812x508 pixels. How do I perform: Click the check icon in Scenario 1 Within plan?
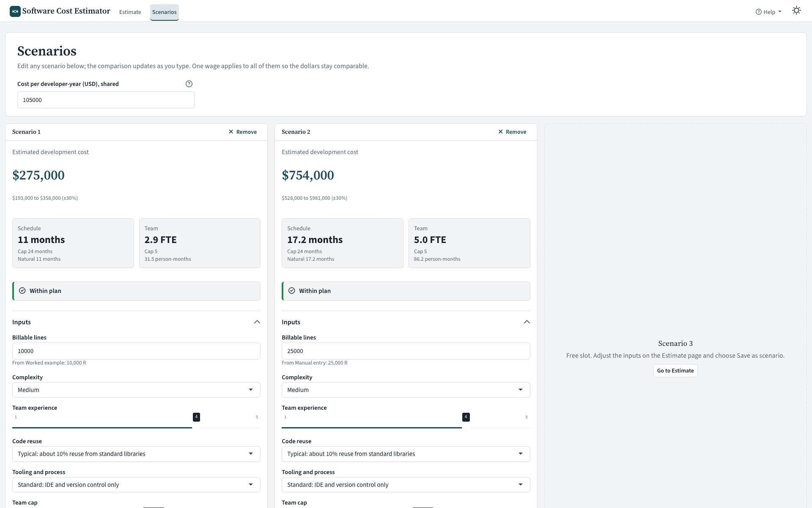click(22, 291)
